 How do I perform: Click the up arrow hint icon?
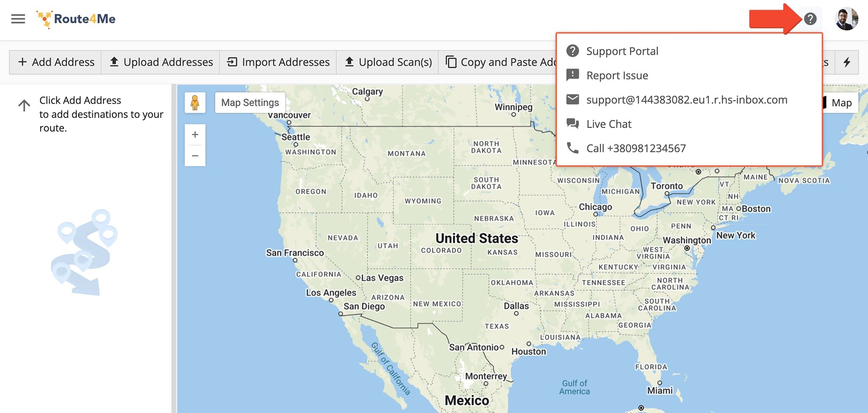24,105
